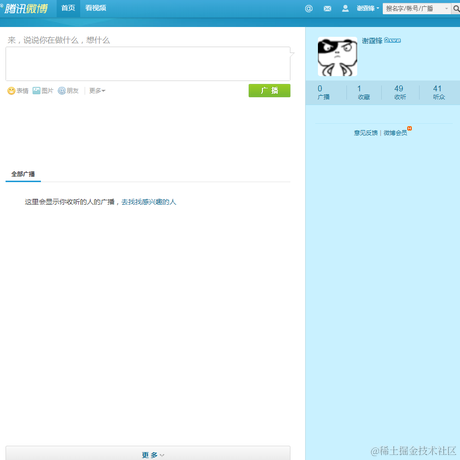Click the 更多 load more bar
This screenshot has width=460, height=460.
point(148,453)
